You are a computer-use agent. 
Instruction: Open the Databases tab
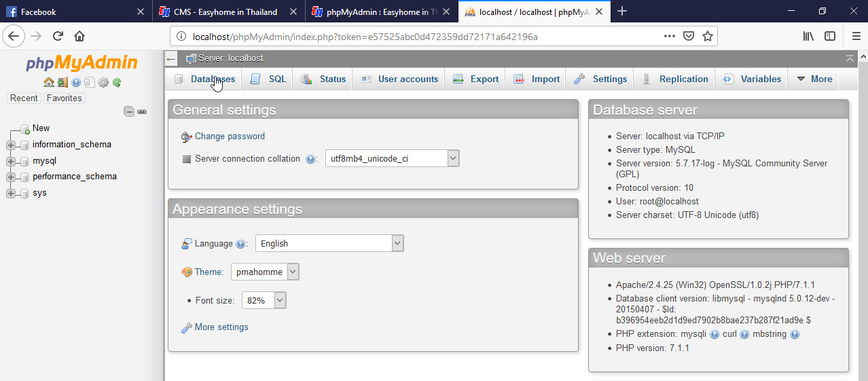pos(204,79)
